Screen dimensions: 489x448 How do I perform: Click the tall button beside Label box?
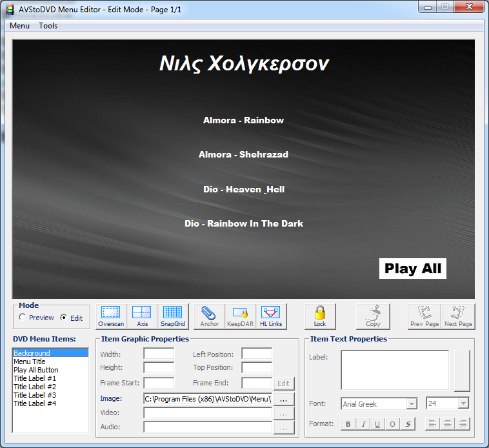[x=462, y=371]
